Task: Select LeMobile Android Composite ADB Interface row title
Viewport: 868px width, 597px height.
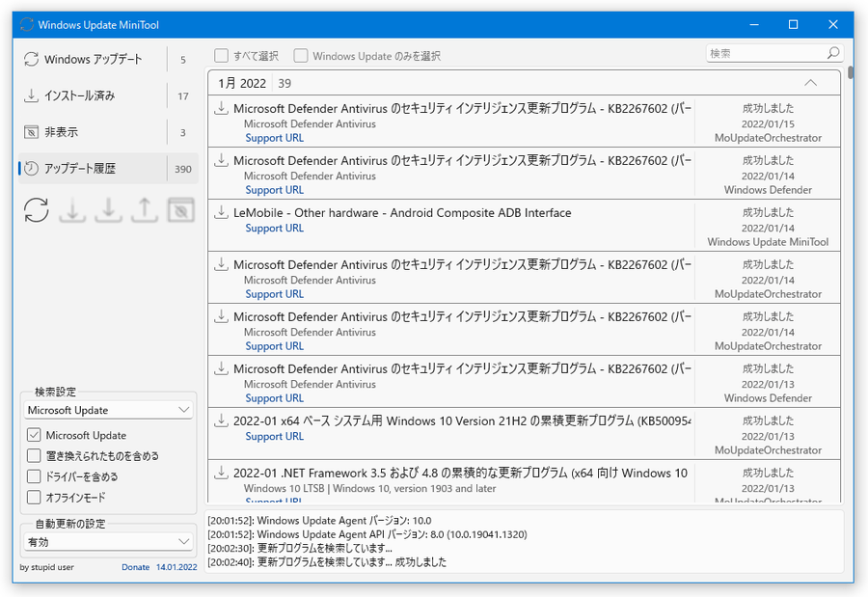Action: coord(402,212)
